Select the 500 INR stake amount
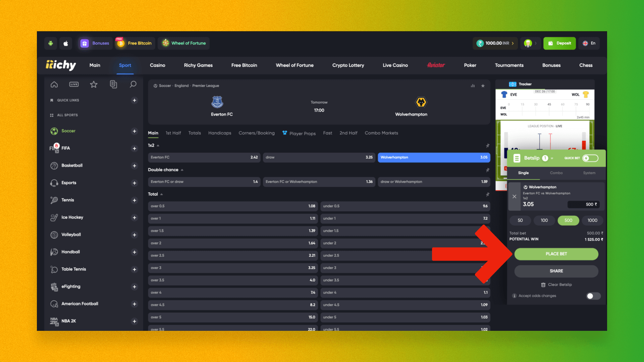Image resolution: width=644 pixels, height=362 pixels. click(569, 220)
